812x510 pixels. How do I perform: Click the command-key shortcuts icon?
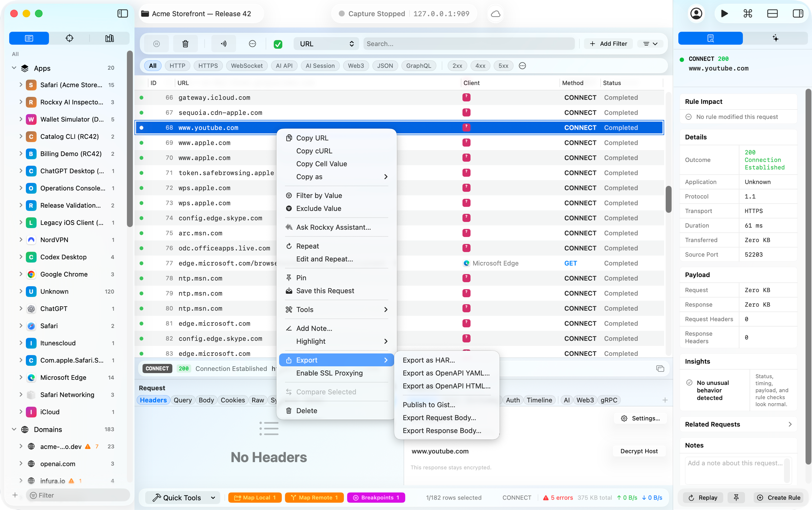click(747, 14)
